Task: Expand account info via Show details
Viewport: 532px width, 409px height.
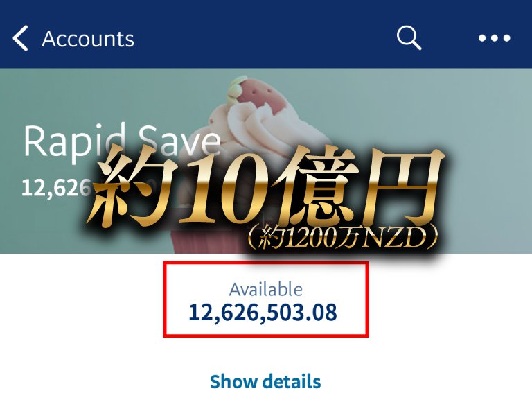Action: click(x=265, y=381)
